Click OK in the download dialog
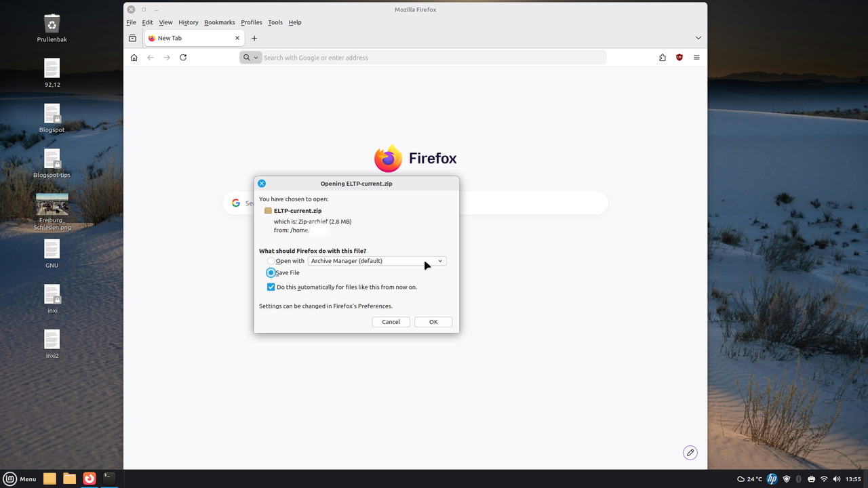Viewport: 868px width, 488px height. point(433,322)
